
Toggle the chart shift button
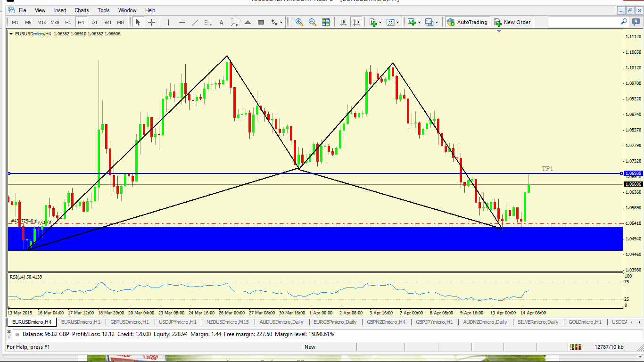pyautogui.click(x=356, y=22)
